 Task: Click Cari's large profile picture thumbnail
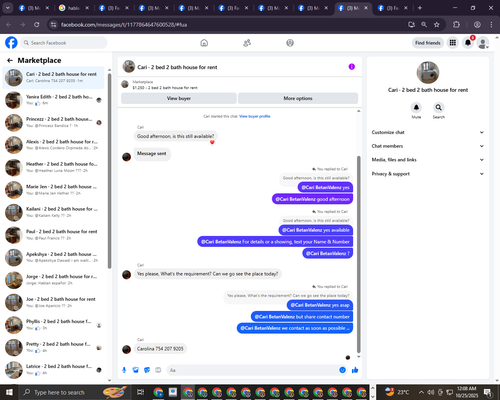click(428, 72)
